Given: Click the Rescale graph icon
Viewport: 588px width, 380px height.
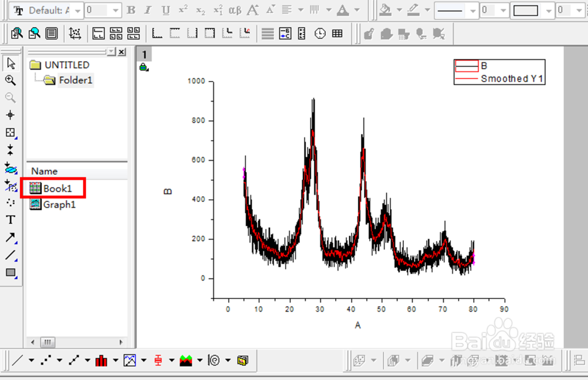Looking at the screenshot, I should [x=75, y=33].
